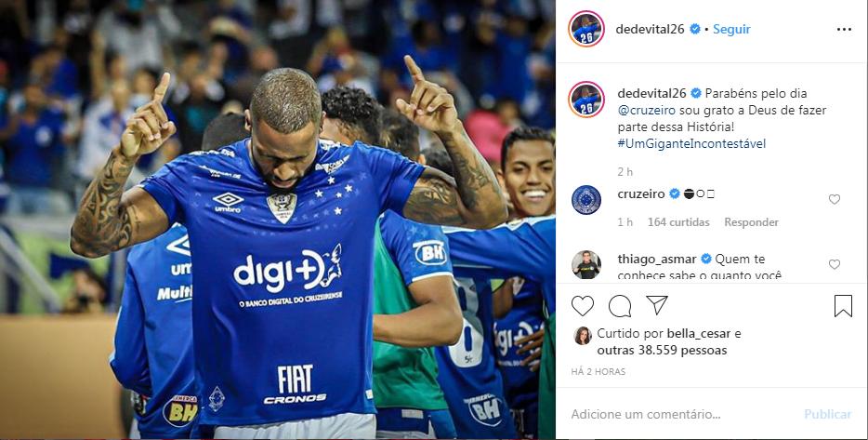Click the Seguir follow link
The width and height of the screenshot is (868, 440).
(x=731, y=30)
